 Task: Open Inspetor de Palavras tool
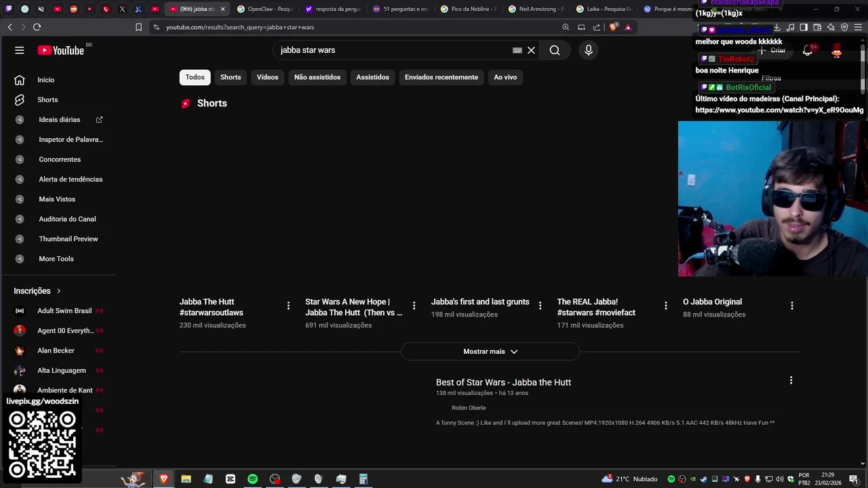point(59,140)
